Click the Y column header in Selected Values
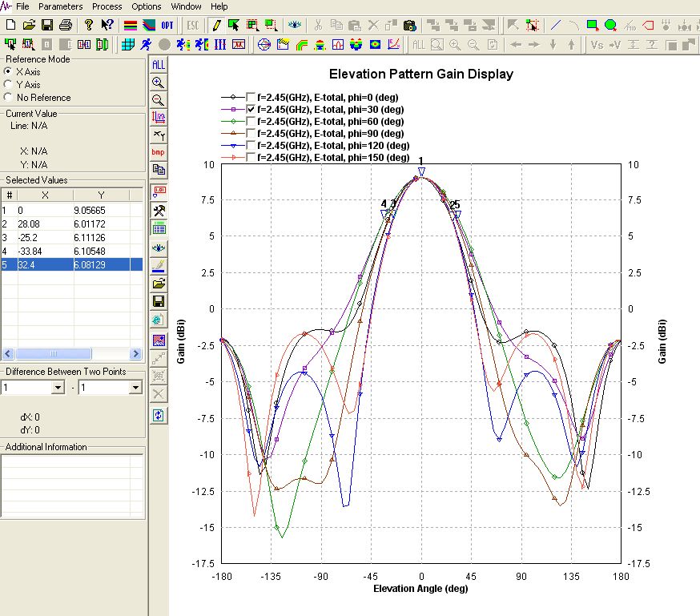The image size is (700, 616). pyautogui.click(x=100, y=195)
